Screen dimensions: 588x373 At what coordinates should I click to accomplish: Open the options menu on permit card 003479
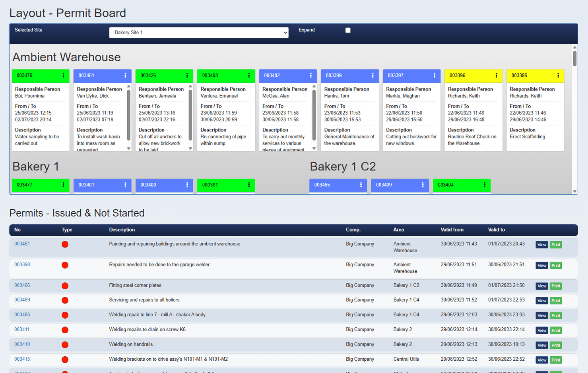coord(64,76)
